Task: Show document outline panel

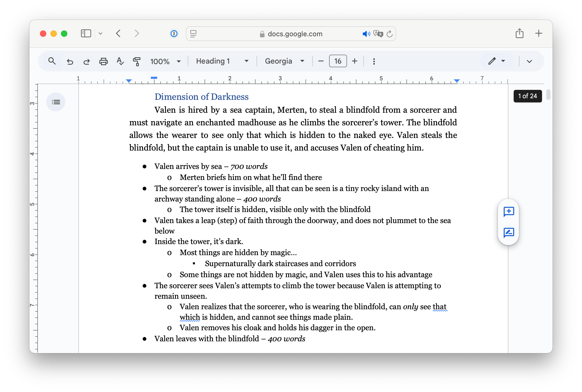Action: (56, 102)
